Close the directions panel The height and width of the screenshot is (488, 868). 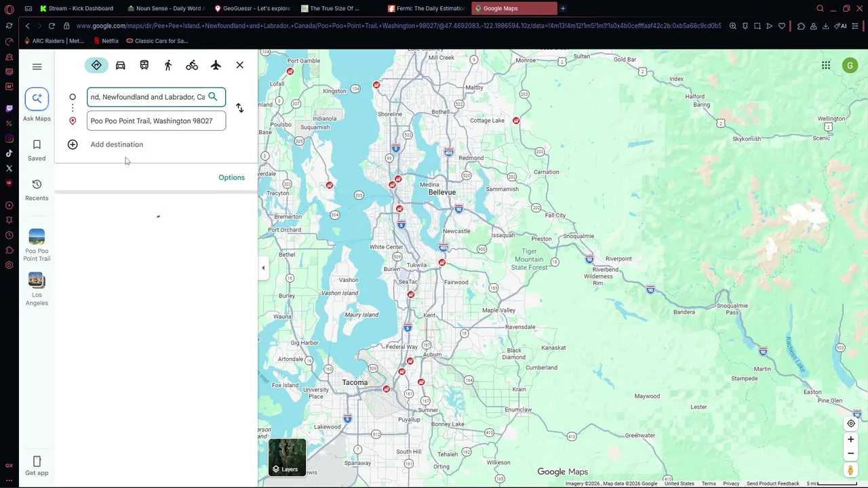tap(240, 65)
